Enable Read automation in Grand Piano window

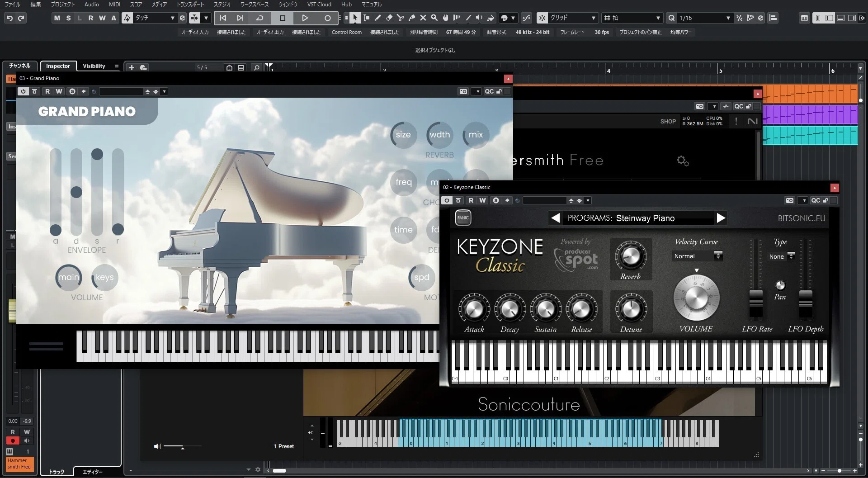47,91
